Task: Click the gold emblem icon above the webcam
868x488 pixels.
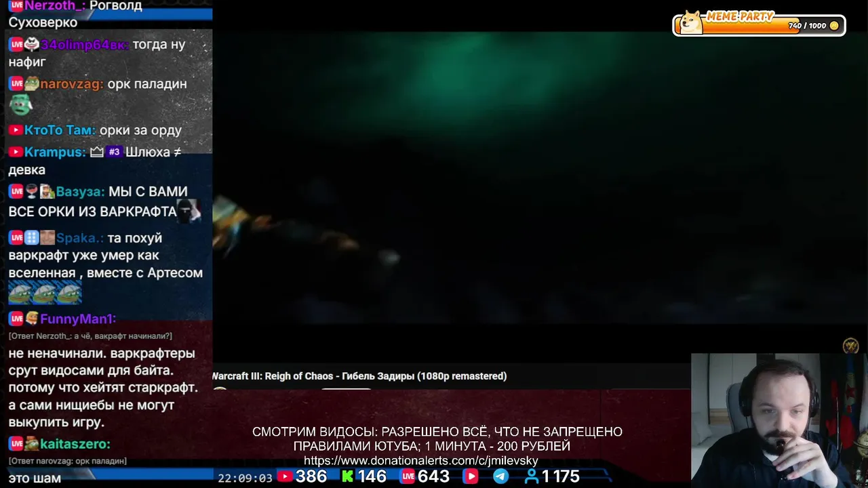Action: [850, 346]
